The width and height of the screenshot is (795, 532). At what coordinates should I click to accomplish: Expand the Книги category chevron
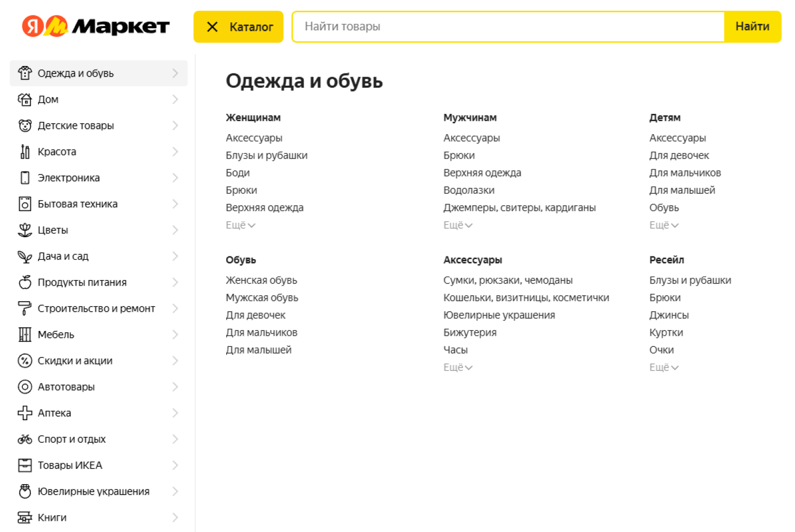pos(176,517)
